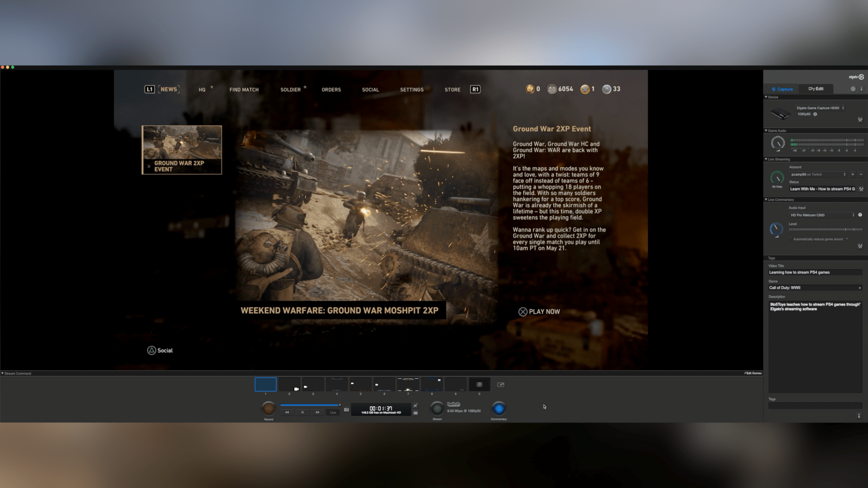Toggle the blue Commentary button
The image size is (868, 488).
click(x=499, y=408)
